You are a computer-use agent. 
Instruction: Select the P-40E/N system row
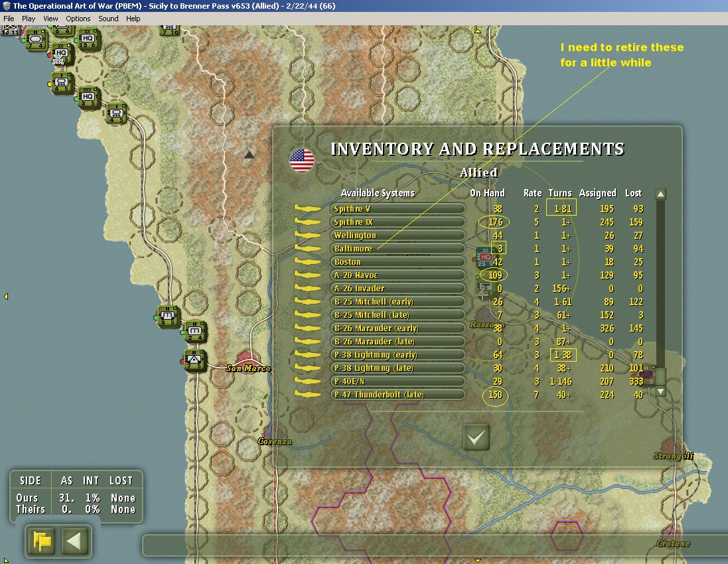click(x=398, y=382)
